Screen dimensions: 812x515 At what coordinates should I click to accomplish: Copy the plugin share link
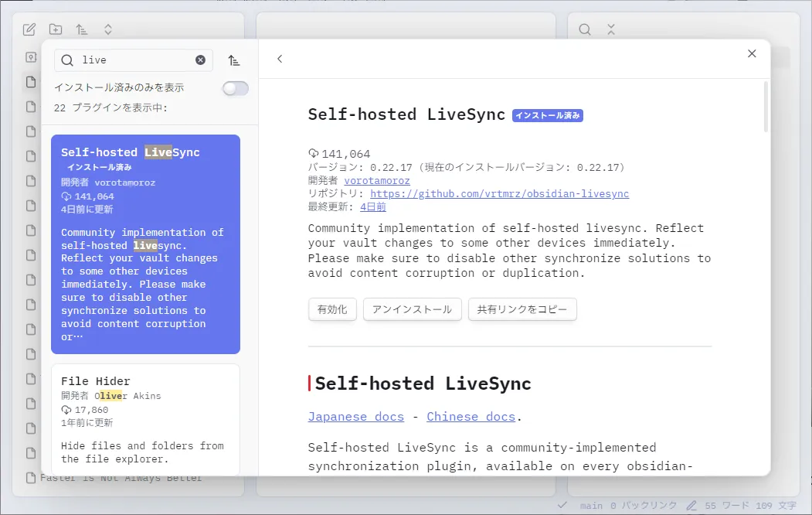[522, 309]
